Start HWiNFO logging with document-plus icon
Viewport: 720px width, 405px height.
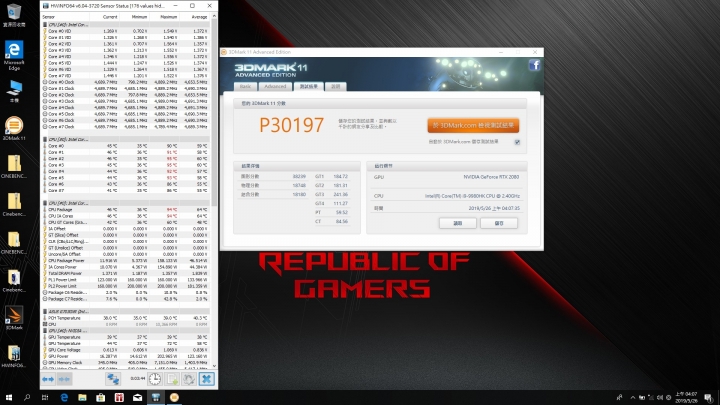click(172, 379)
